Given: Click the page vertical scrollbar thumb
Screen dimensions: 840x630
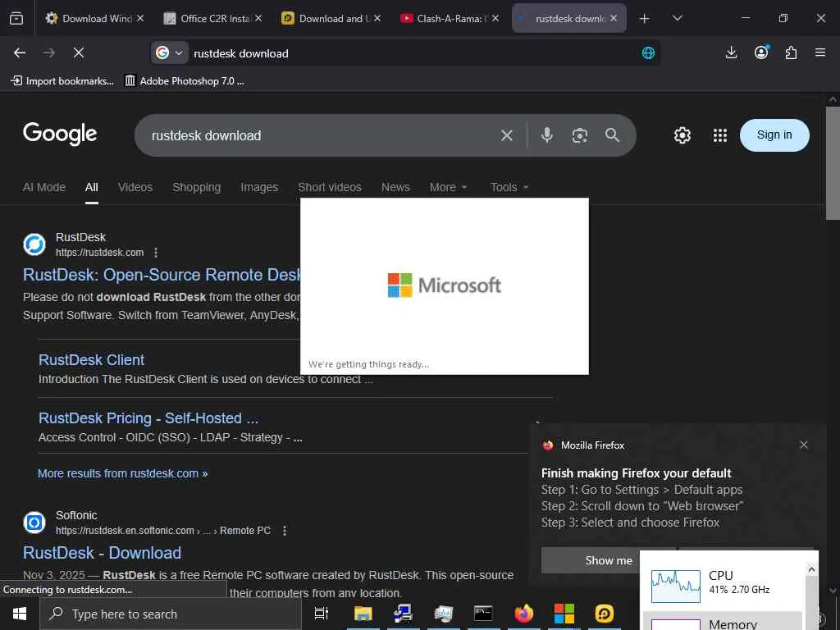Looking at the screenshot, I should point(833,163).
